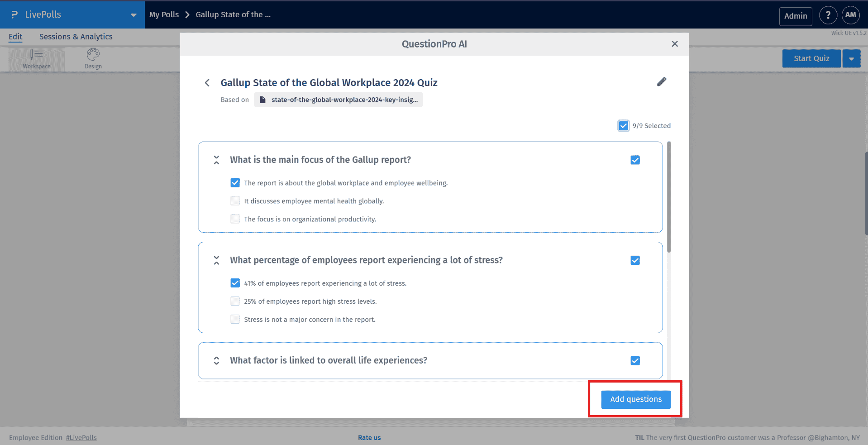Uncheck the 41% stress answer option
The height and width of the screenshot is (445, 868).
pyautogui.click(x=235, y=283)
